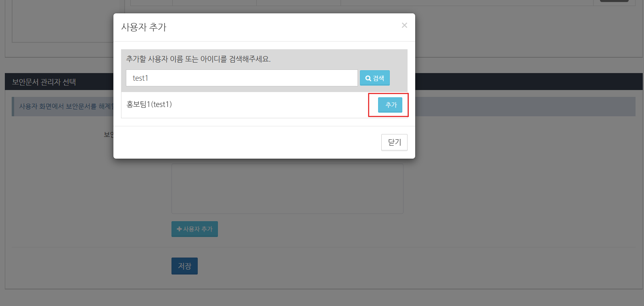Click the empty user list box
644x306 pixels.
(287, 189)
